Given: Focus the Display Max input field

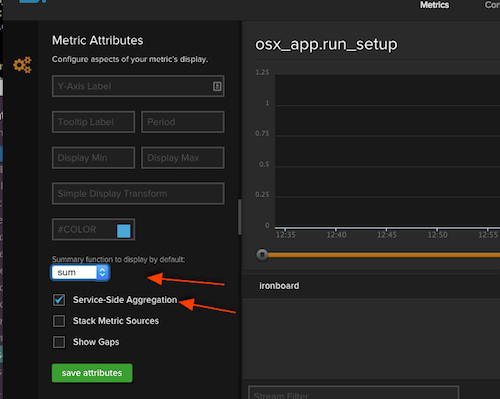Looking at the screenshot, I should (x=183, y=158).
